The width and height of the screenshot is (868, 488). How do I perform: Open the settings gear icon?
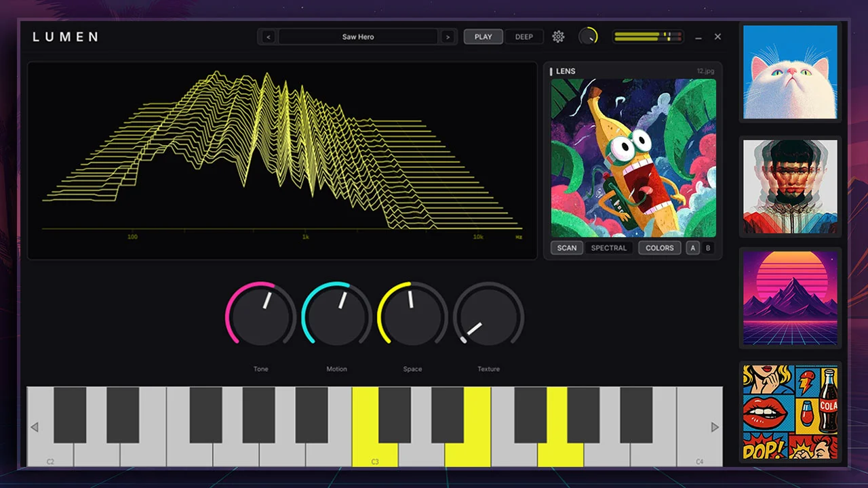(558, 37)
